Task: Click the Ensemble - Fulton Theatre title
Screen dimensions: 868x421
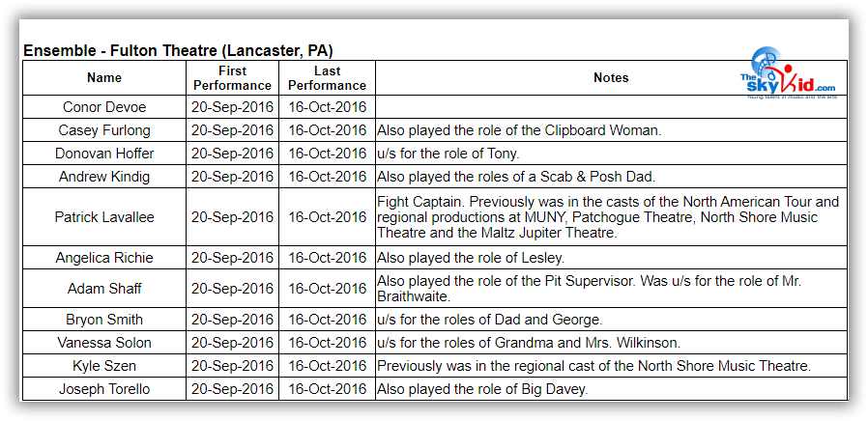Action: 179,50
